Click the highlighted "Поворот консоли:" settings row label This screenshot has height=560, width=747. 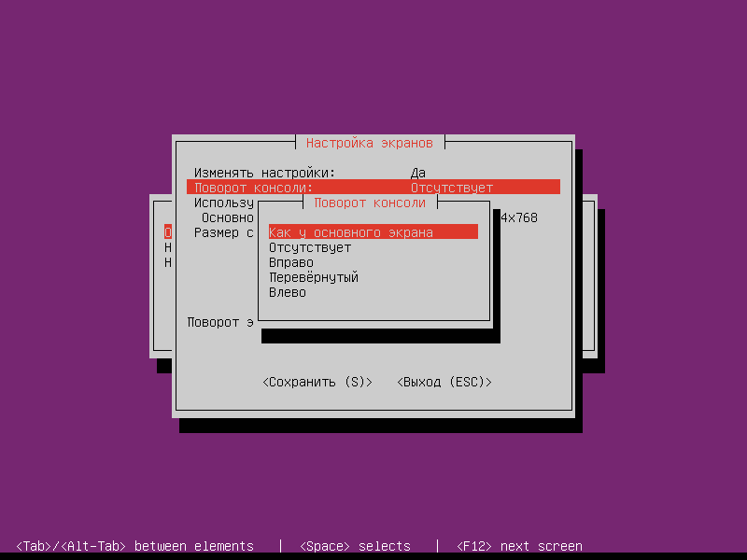tap(254, 188)
